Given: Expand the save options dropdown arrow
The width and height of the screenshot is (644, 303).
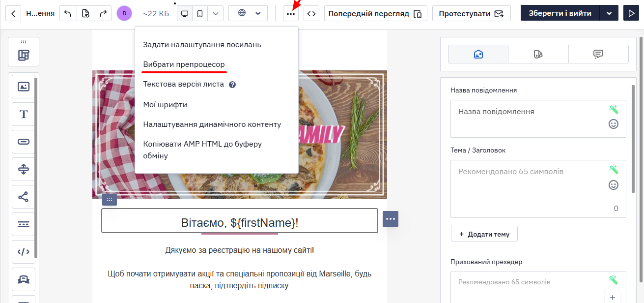Looking at the screenshot, I should (609, 13).
